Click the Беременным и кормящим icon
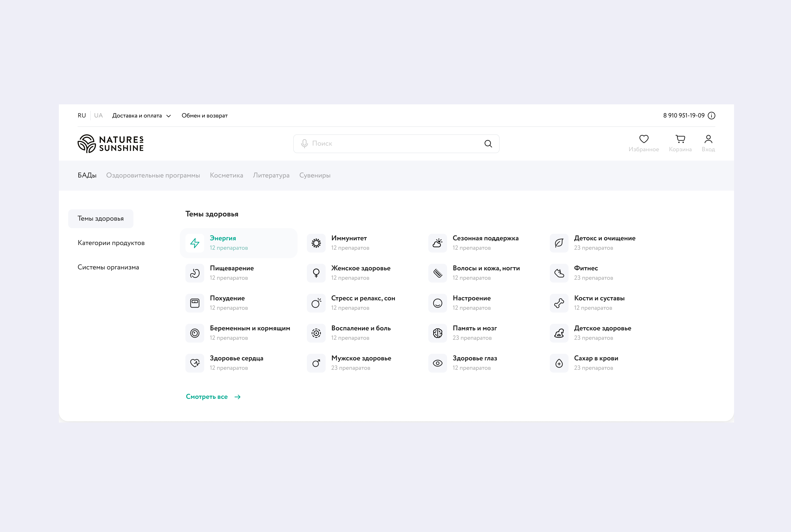The image size is (791, 532). coord(195,333)
